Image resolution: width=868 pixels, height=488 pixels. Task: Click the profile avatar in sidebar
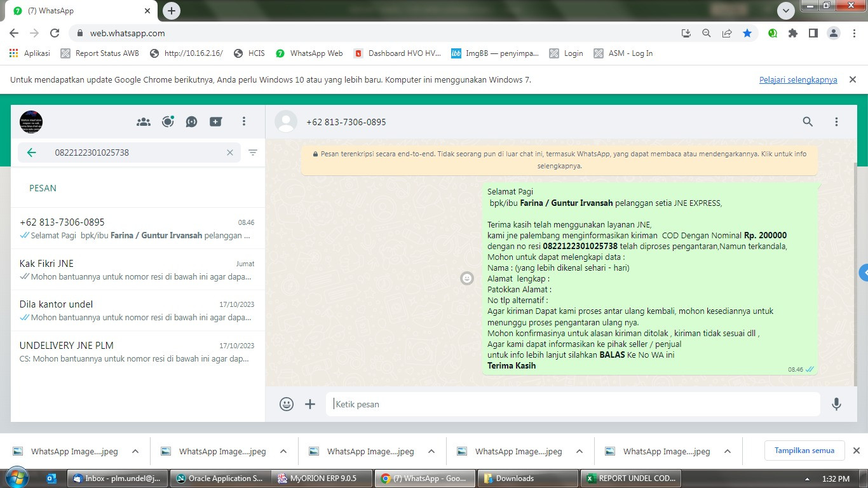click(31, 121)
